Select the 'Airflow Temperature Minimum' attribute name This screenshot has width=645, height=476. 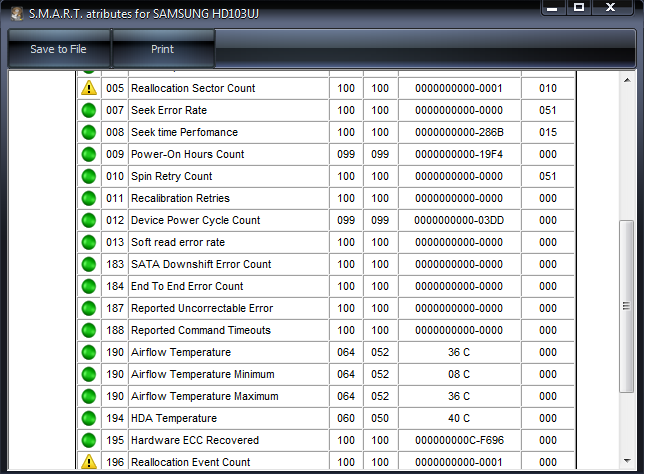coord(202,374)
